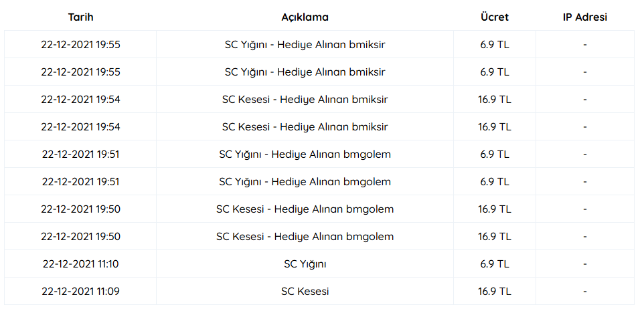Click 6.9 TL fee in 11:10 row
The image size is (644, 313).
coord(495,264)
